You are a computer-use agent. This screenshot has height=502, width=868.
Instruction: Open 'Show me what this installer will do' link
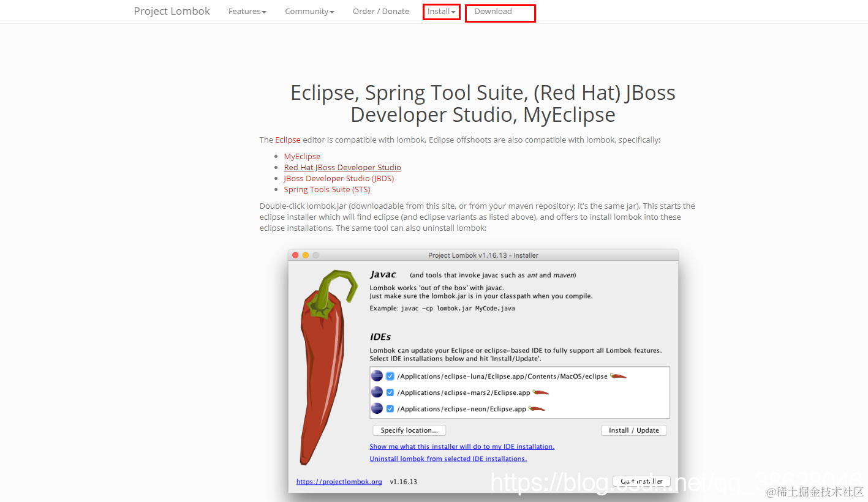[462, 447]
